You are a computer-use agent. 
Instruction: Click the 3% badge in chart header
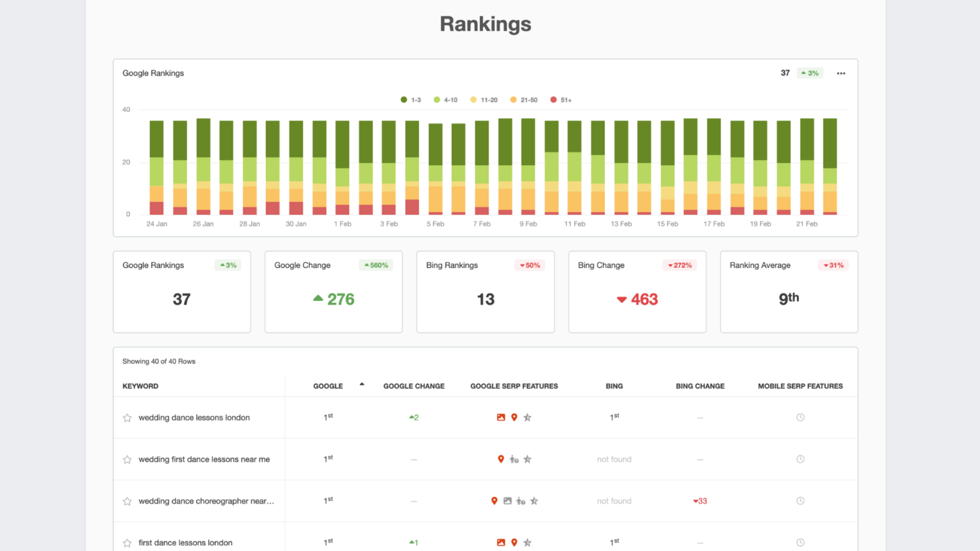810,73
